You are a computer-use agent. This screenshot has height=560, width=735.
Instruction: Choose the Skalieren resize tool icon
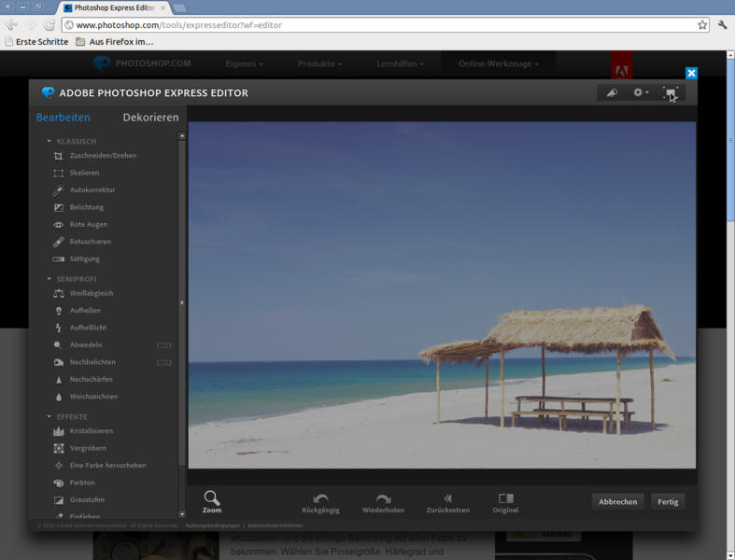[x=58, y=173]
